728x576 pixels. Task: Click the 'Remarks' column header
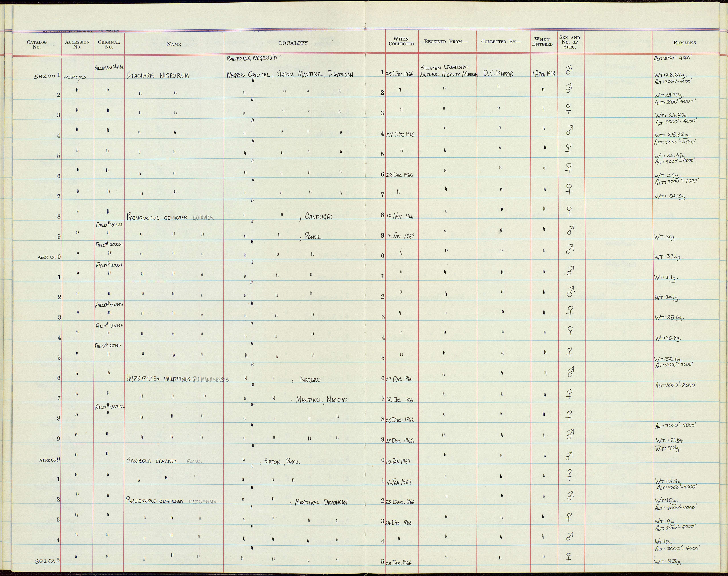pyautogui.click(x=685, y=43)
